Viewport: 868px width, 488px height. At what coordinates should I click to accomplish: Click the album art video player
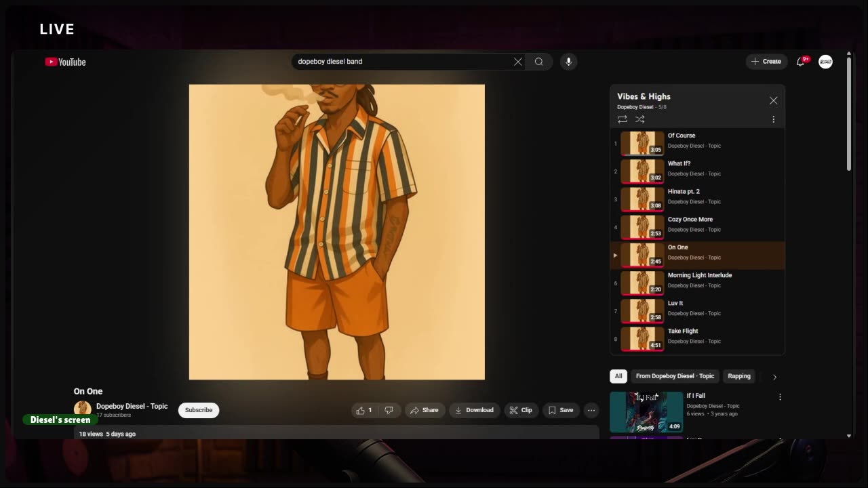tap(337, 232)
